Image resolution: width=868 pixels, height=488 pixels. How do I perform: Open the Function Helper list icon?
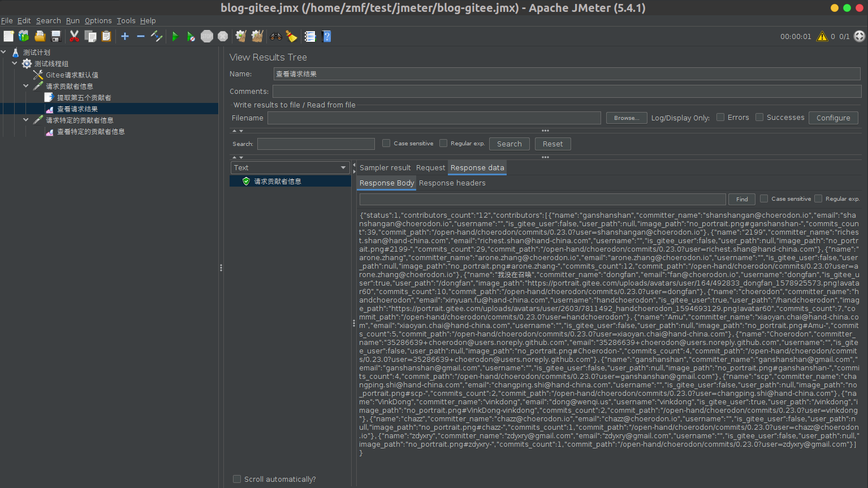point(310,36)
